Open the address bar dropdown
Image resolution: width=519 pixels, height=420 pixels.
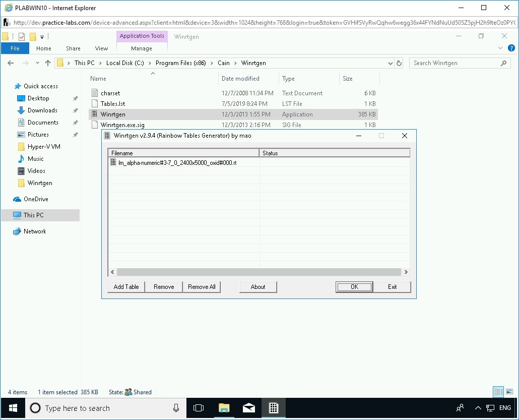pos(391,63)
